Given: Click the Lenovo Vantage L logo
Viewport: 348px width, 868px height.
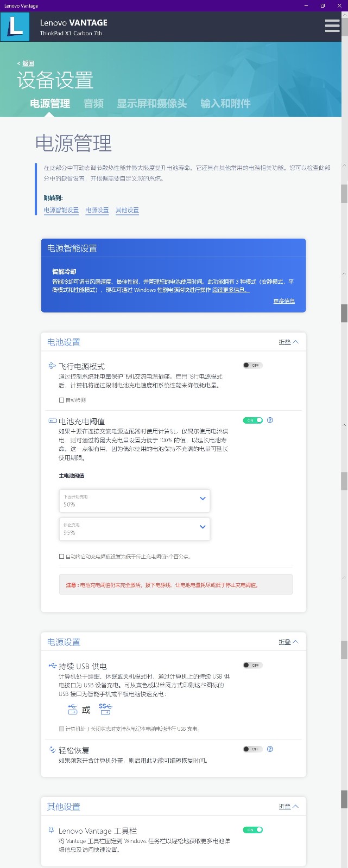Looking at the screenshot, I should 15,27.
